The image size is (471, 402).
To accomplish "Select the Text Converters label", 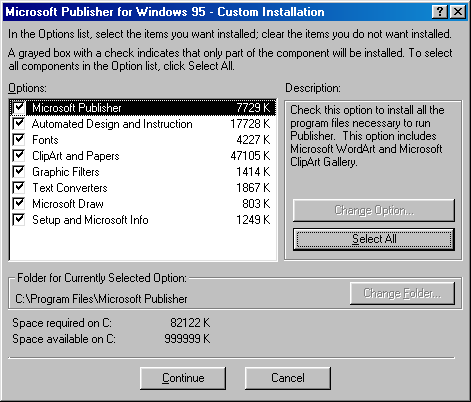I will point(70,188).
